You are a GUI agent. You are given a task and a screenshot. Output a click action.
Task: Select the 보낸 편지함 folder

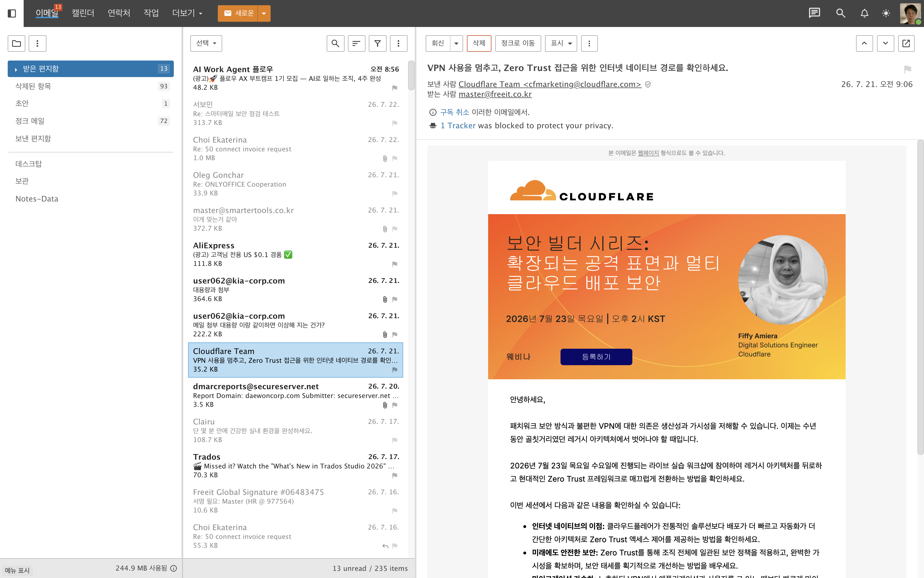coord(90,139)
